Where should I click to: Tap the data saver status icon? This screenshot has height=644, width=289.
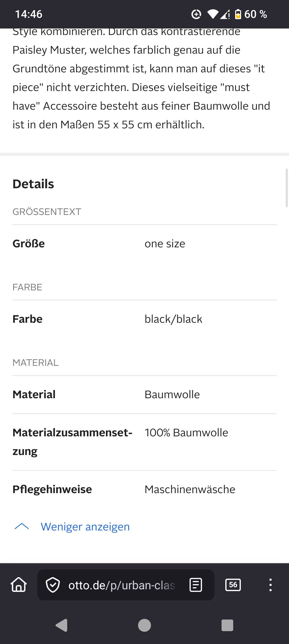click(196, 14)
